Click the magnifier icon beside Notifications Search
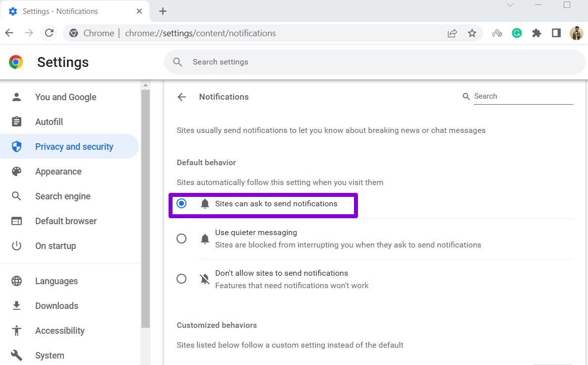 (x=466, y=96)
